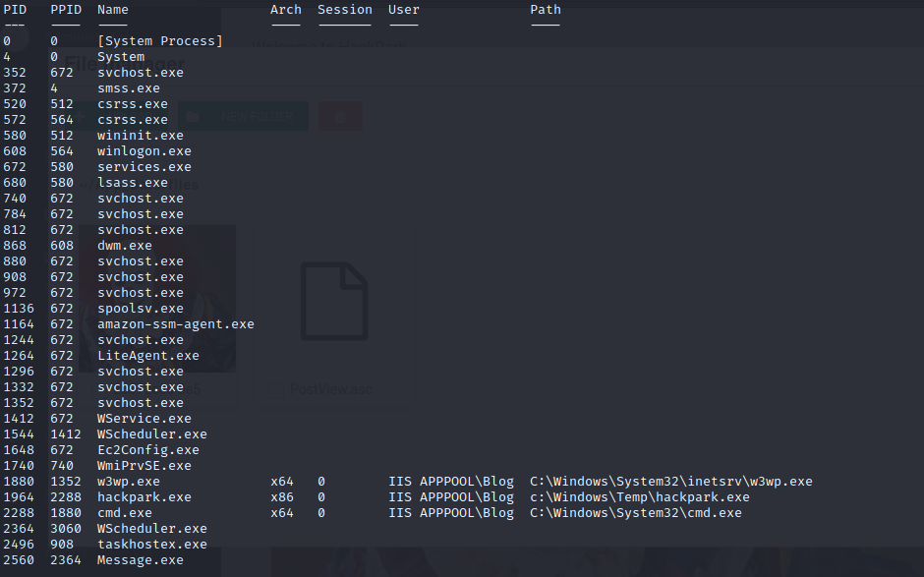This screenshot has width=924, height=577.
Task: Click the PID column header
Action: pyautogui.click(x=16, y=9)
